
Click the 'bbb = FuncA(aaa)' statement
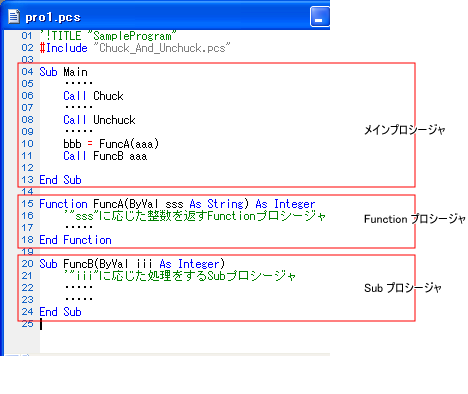pyautogui.click(x=111, y=144)
